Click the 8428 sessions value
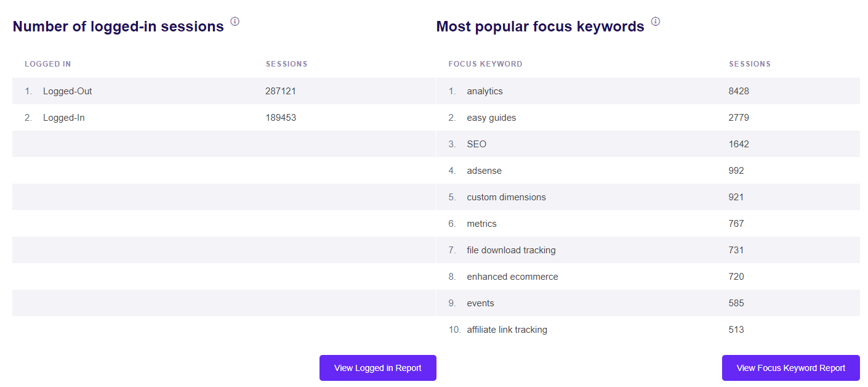Viewport: 868px width, 387px height. pyautogui.click(x=739, y=91)
